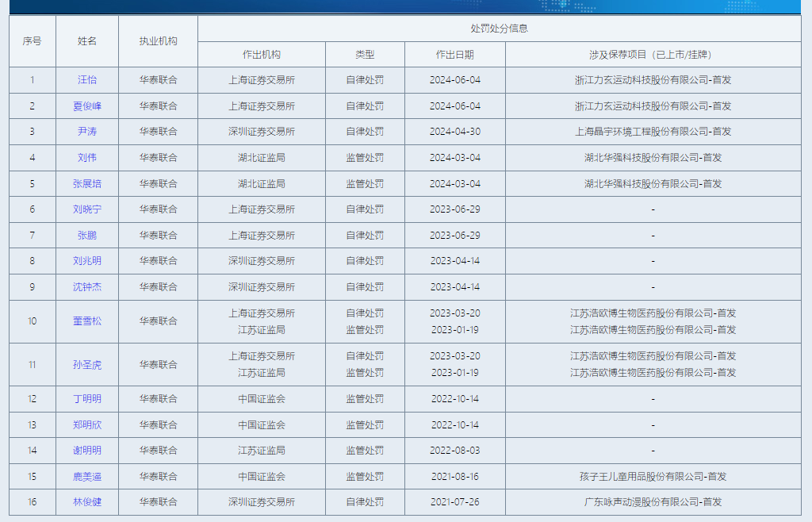The width and height of the screenshot is (812, 522).
Task: Select date 2024-04-30 in row 3
Action: (454, 132)
